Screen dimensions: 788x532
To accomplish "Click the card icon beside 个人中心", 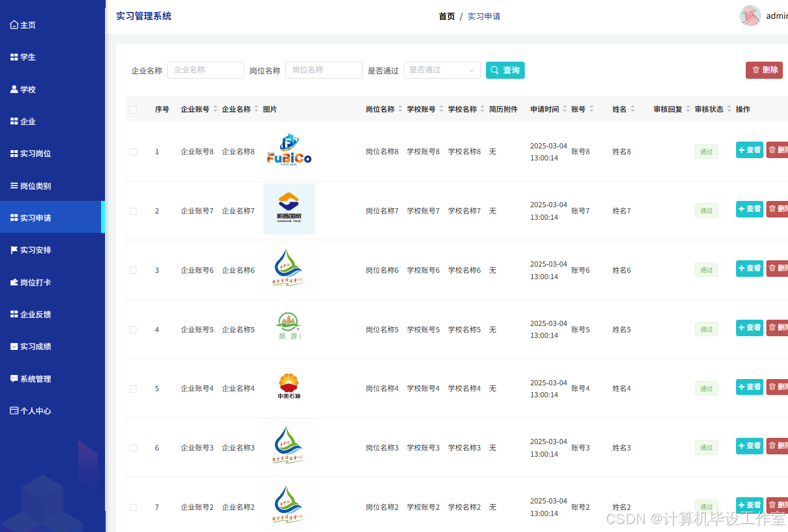I will [14, 411].
